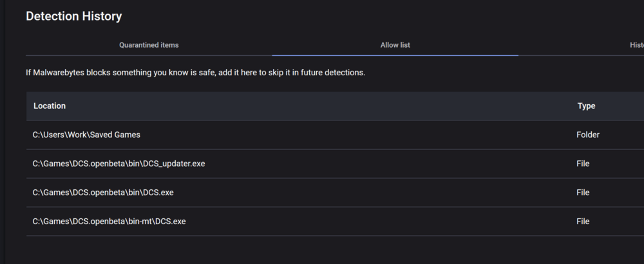Image resolution: width=644 pixels, height=264 pixels.
Task: Click the Folder type cell
Action: 588,135
